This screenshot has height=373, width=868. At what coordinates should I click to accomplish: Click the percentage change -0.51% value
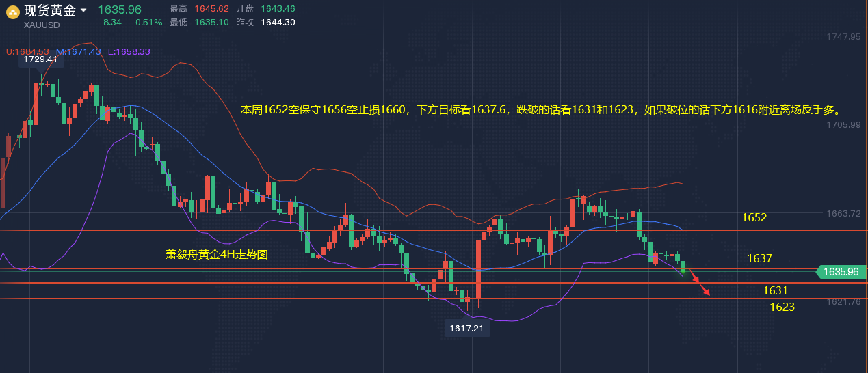[x=146, y=23]
